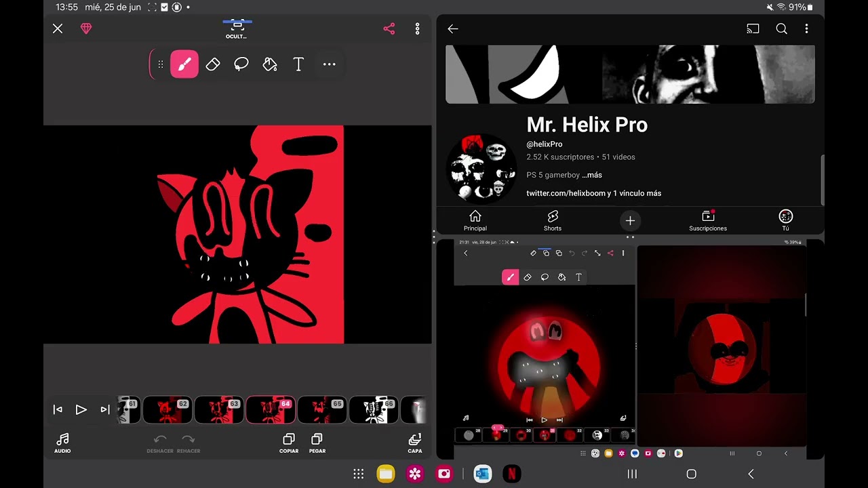
Task: Close the animation project with the X
Action: (x=58, y=28)
